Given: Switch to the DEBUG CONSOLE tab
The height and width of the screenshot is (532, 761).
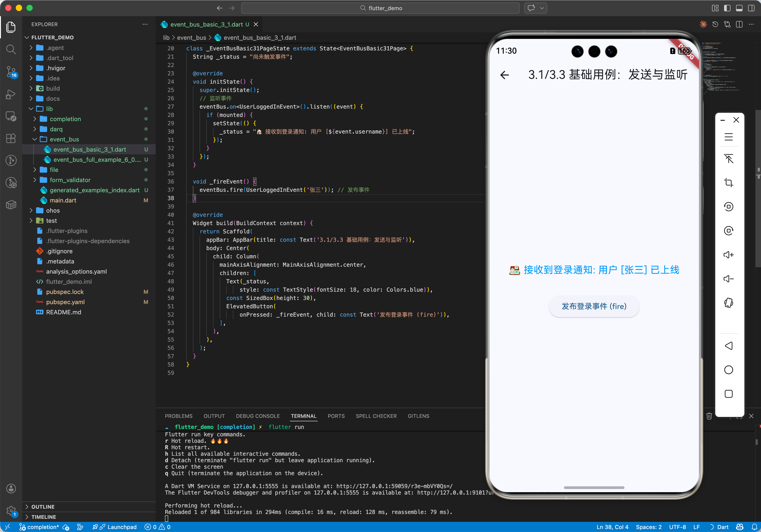Looking at the screenshot, I should click(258, 416).
